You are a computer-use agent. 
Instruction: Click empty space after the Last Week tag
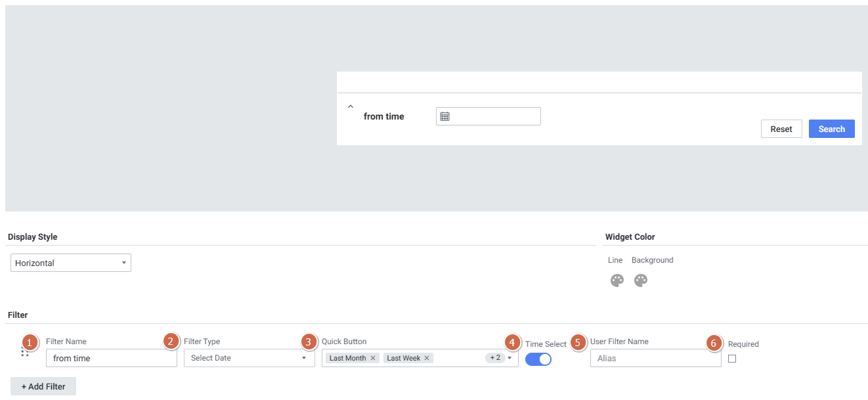coord(458,358)
